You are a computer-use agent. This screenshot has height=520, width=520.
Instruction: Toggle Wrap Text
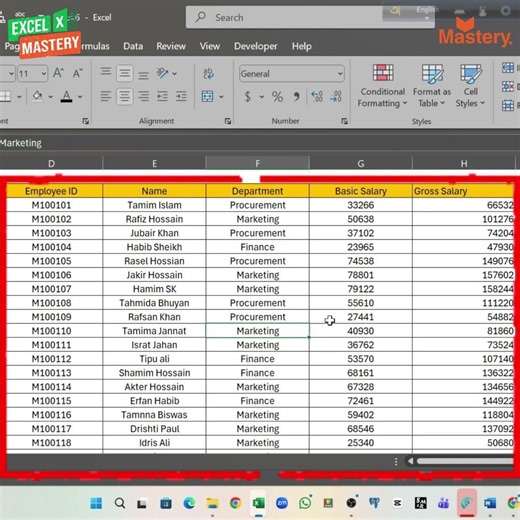click(x=208, y=74)
